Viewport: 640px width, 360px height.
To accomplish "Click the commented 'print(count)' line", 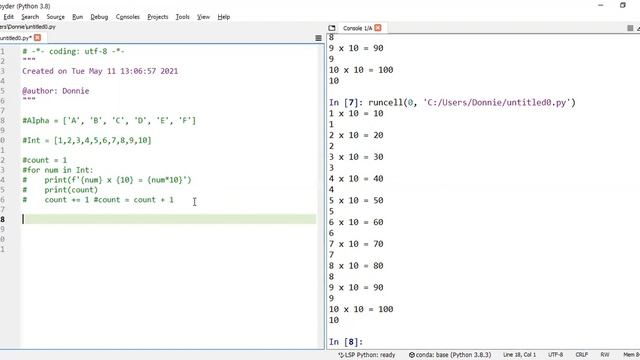I will click(x=60, y=190).
